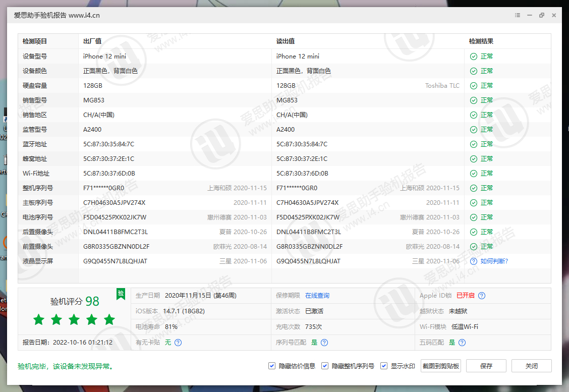Viewport: 569px width, 392px height.
Task: Click the green 验 badge beside score 98
Action: [x=121, y=295]
